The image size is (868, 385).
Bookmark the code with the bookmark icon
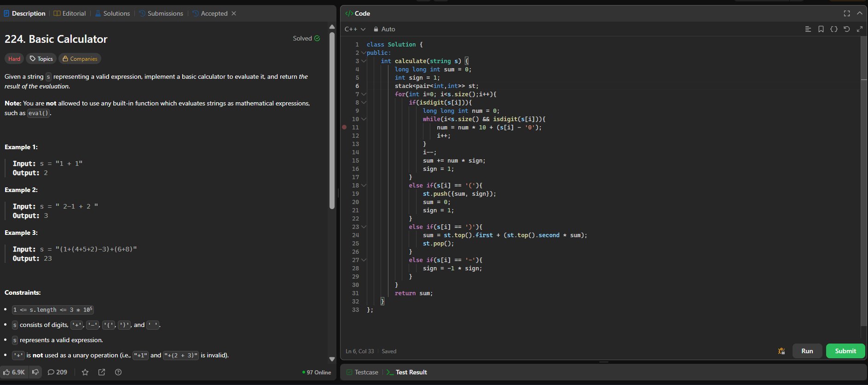pyautogui.click(x=821, y=29)
